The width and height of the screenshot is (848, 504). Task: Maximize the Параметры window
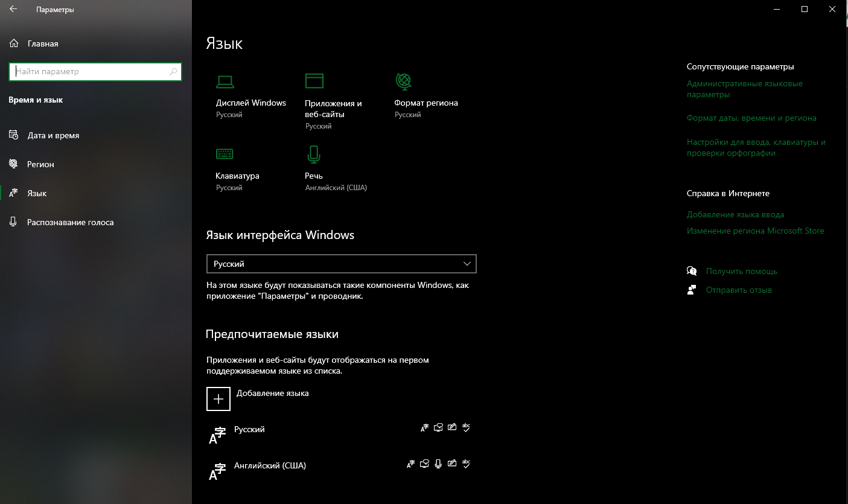click(x=805, y=9)
